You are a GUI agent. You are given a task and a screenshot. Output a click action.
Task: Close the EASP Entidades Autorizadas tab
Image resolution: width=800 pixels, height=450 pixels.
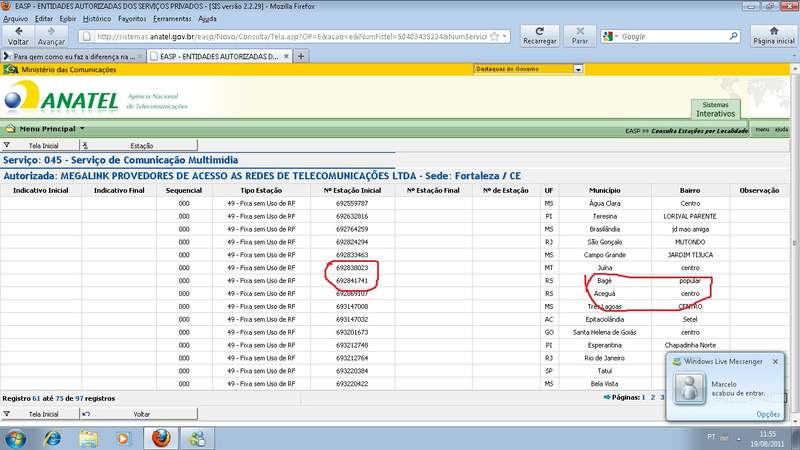click(286, 56)
